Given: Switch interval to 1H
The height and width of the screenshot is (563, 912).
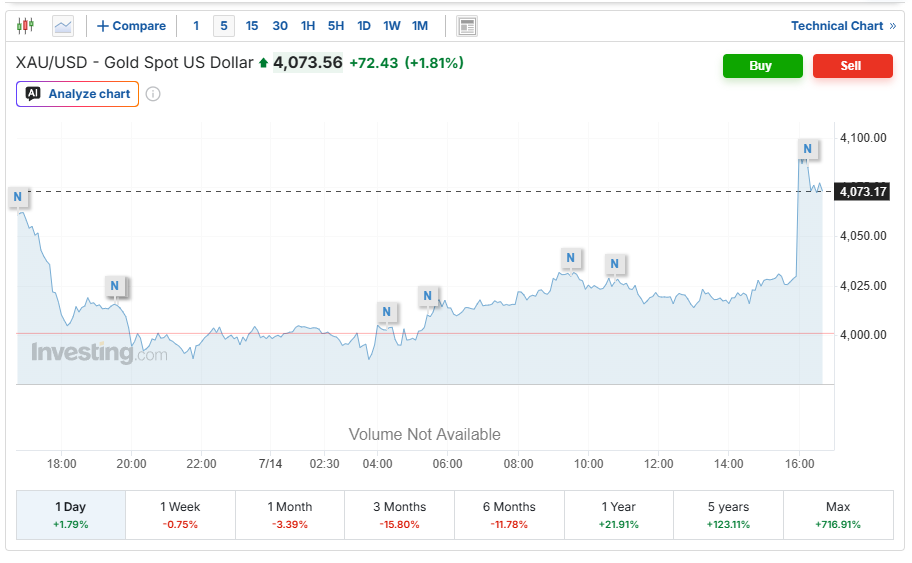Looking at the screenshot, I should click(308, 26).
